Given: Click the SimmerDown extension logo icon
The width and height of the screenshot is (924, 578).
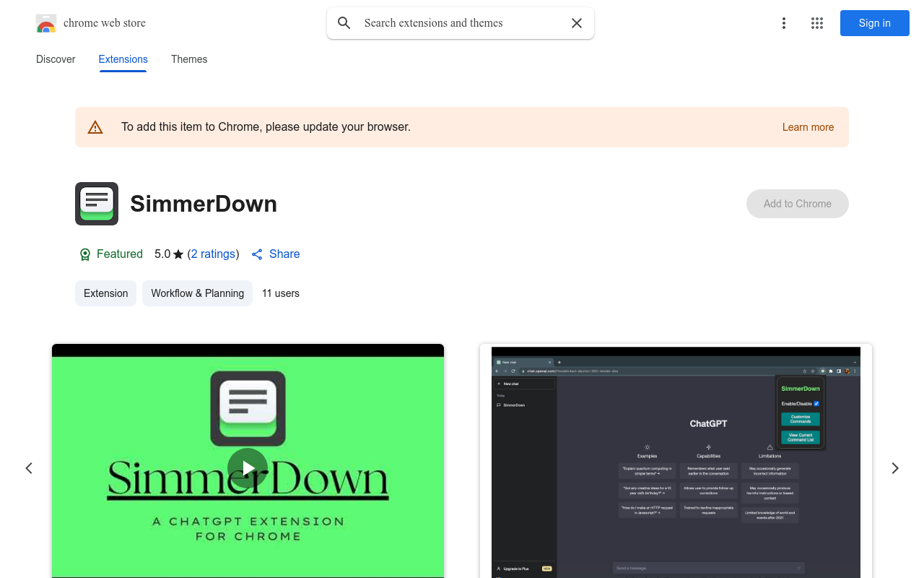Looking at the screenshot, I should 96,203.
